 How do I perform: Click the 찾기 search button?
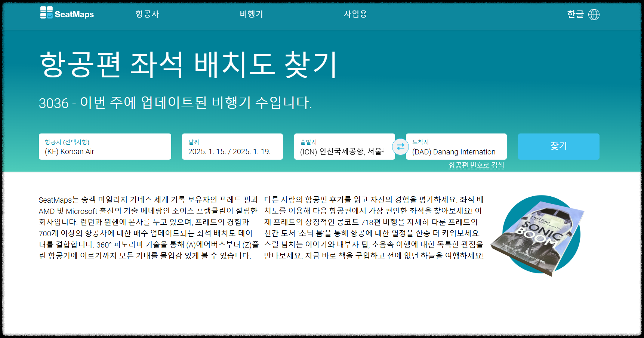pyautogui.click(x=558, y=147)
